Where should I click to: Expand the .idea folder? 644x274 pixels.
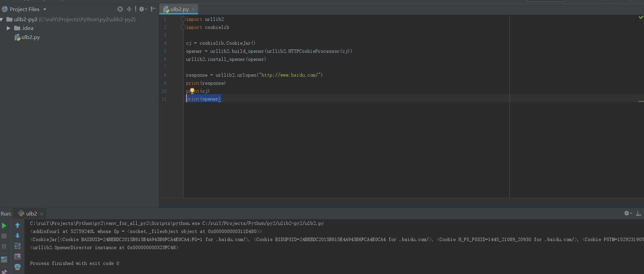pos(8,28)
